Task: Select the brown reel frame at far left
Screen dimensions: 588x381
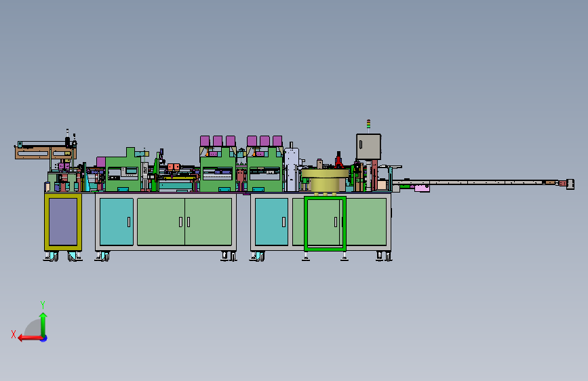Action: pos(45,153)
